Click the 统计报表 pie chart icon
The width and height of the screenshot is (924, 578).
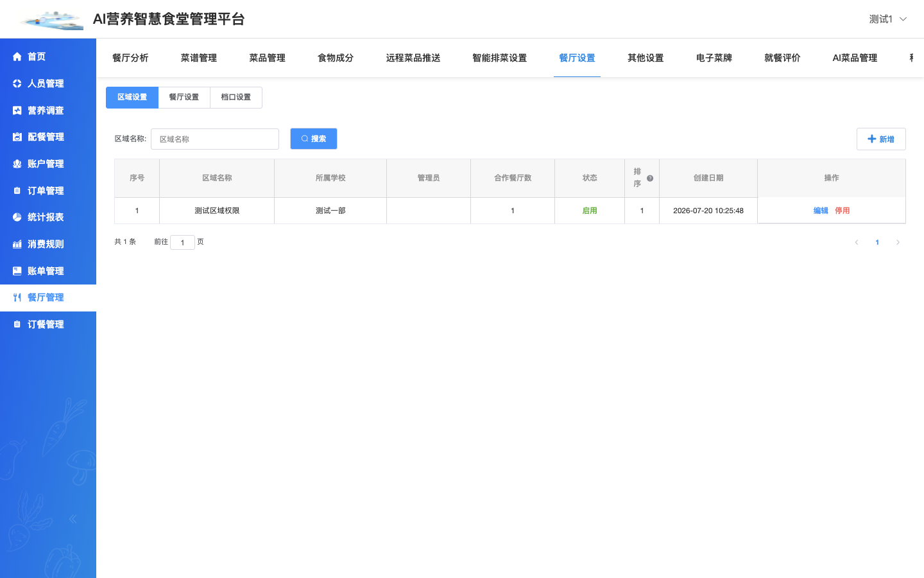[x=17, y=217]
